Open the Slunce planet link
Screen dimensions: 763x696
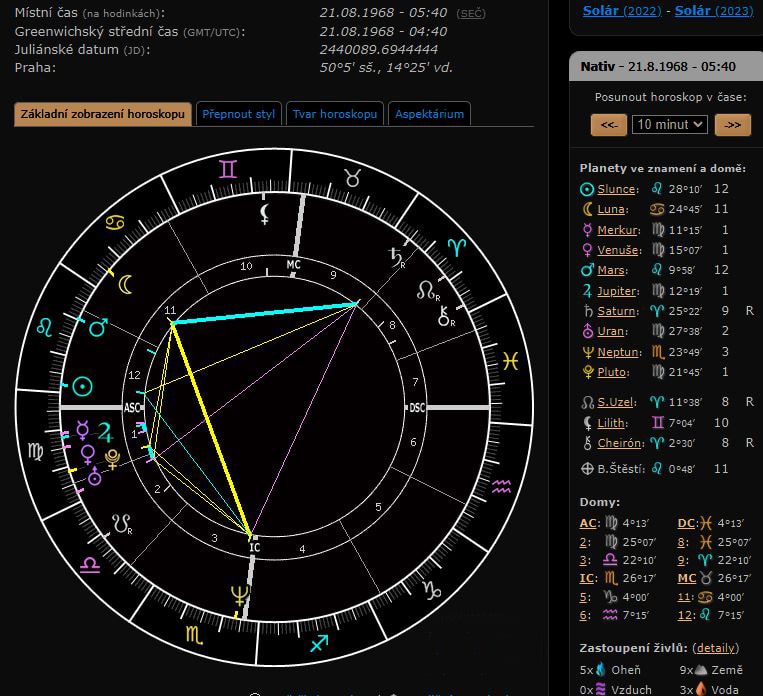tap(616, 189)
